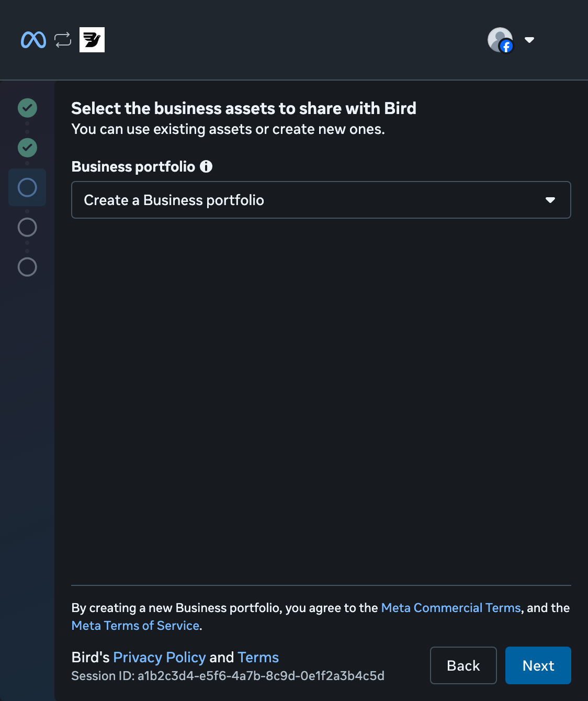
Task: Go to the first completed step checkmark
Action: tap(27, 108)
